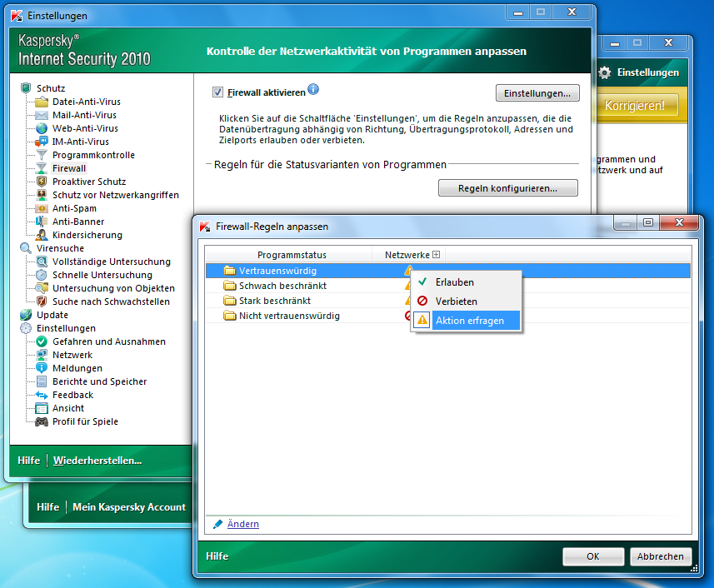Select Netzwerk in the settings tree

72,355
